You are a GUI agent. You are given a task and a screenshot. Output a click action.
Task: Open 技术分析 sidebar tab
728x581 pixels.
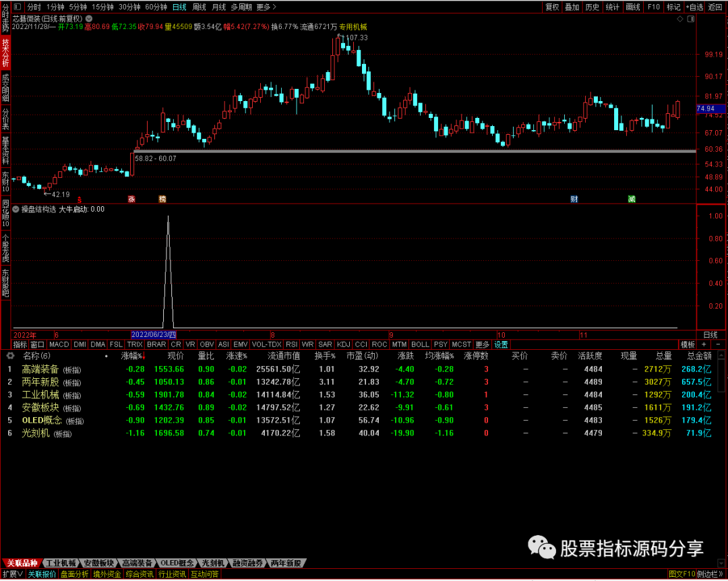(5, 53)
